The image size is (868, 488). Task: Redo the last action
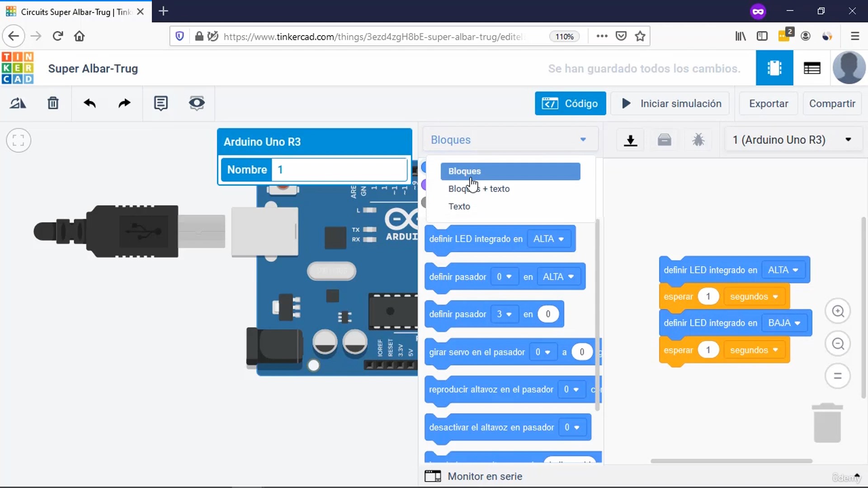click(124, 103)
